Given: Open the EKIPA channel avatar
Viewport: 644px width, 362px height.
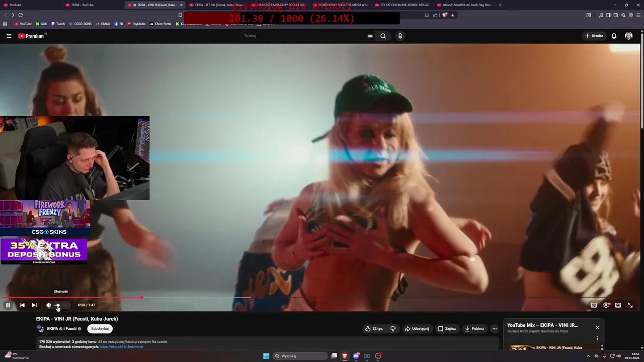Looking at the screenshot, I should (x=40, y=329).
